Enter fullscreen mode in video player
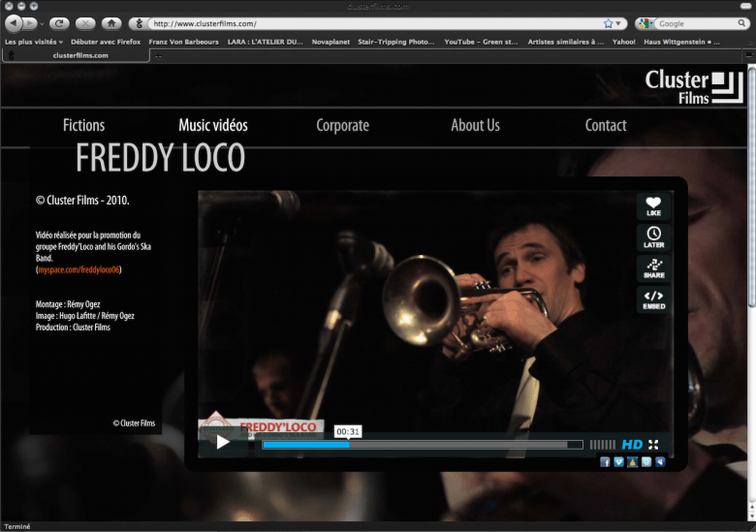Image resolution: width=756 pixels, height=532 pixels. pos(653,444)
